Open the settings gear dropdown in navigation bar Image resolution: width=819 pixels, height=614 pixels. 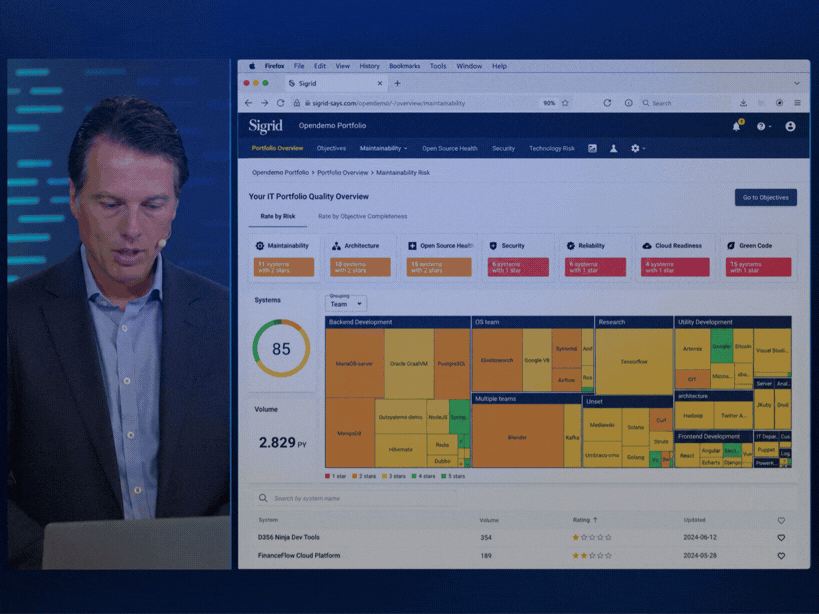638,149
